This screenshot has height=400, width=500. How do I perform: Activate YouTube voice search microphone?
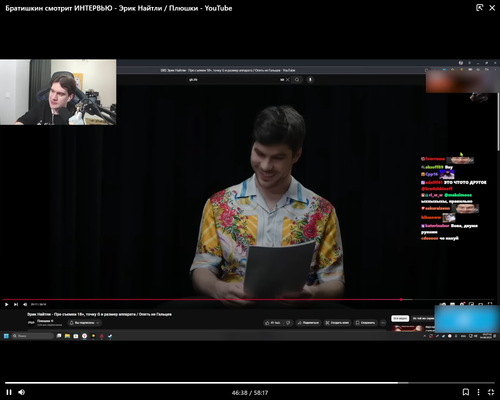tap(310, 80)
